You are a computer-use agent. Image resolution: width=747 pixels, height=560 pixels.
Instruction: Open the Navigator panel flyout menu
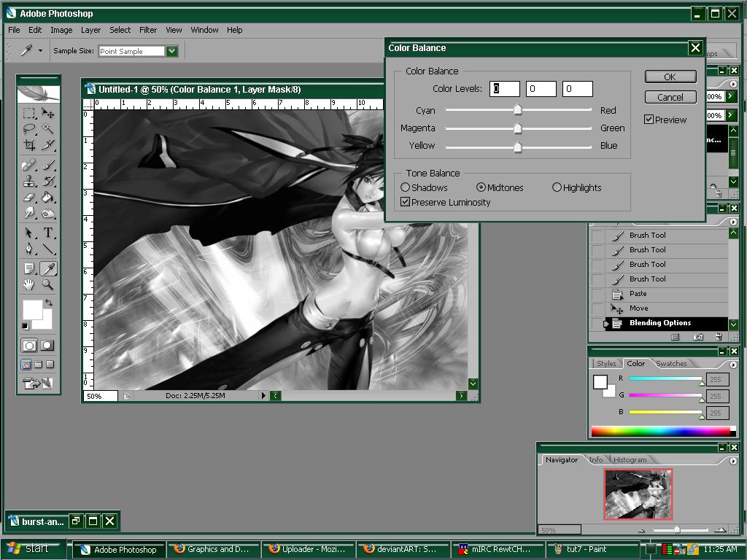point(733,461)
